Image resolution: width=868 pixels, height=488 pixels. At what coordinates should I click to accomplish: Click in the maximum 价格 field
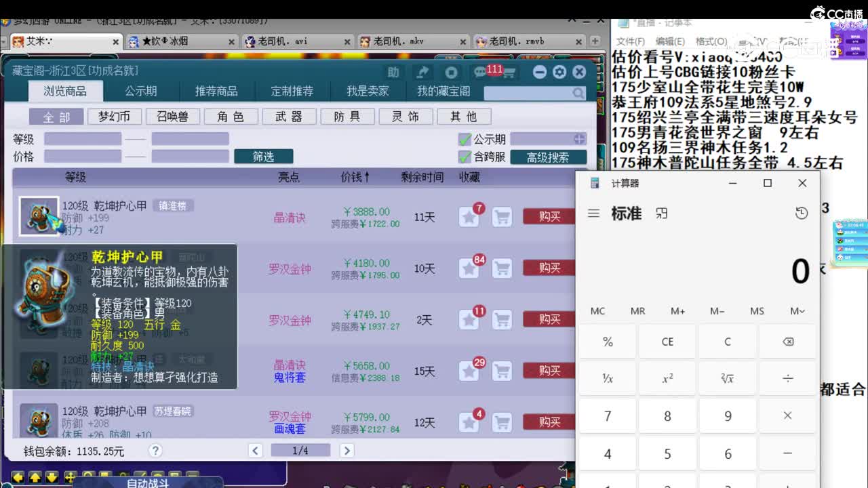click(x=190, y=157)
